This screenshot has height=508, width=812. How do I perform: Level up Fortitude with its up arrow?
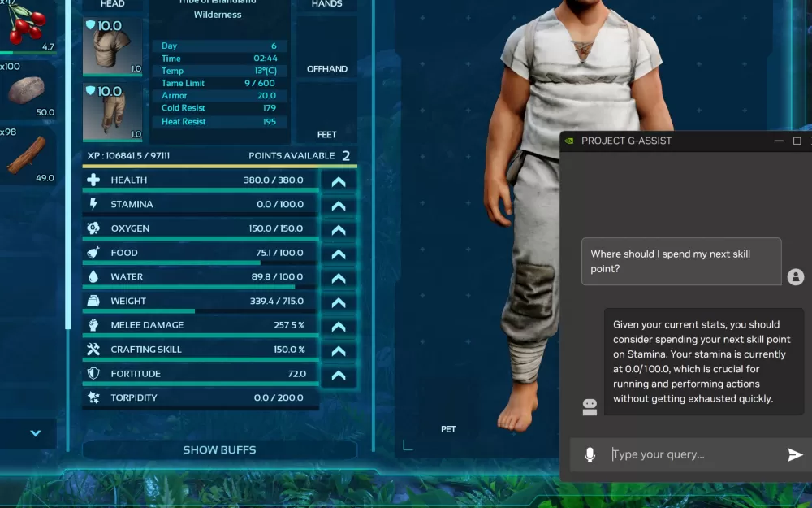pyautogui.click(x=339, y=376)
